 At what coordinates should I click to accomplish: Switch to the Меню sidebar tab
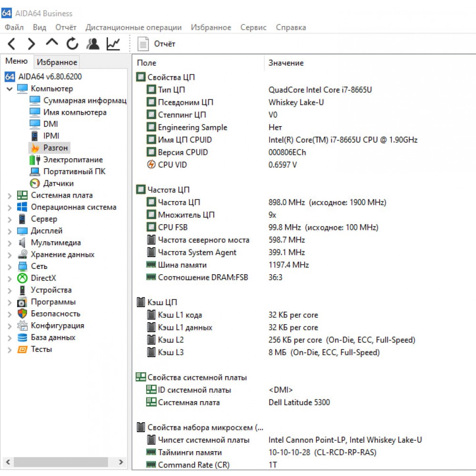(x=16, y=61)
